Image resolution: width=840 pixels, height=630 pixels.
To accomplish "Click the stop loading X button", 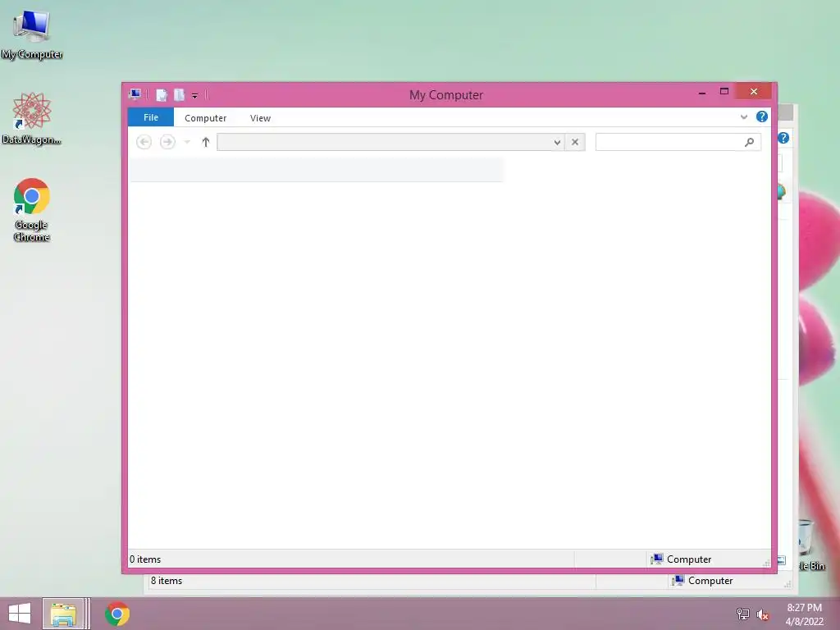I will (x=575, y=142).
